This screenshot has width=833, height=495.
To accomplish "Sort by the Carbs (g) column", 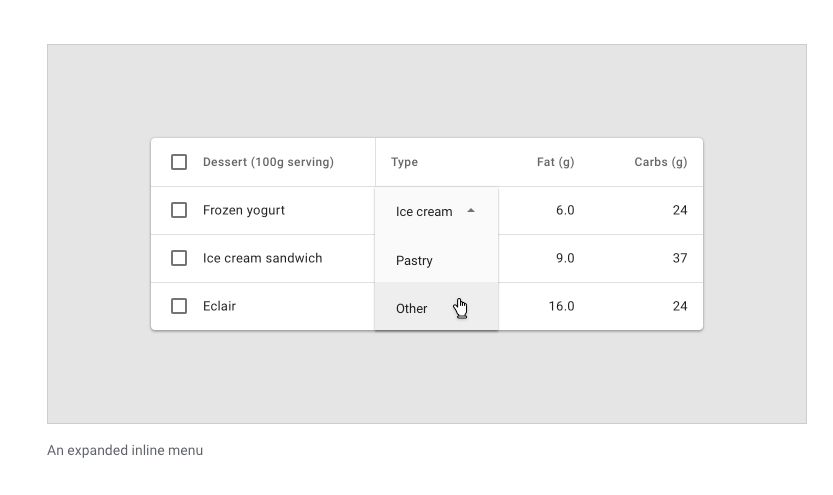I will tap(660, 162).
